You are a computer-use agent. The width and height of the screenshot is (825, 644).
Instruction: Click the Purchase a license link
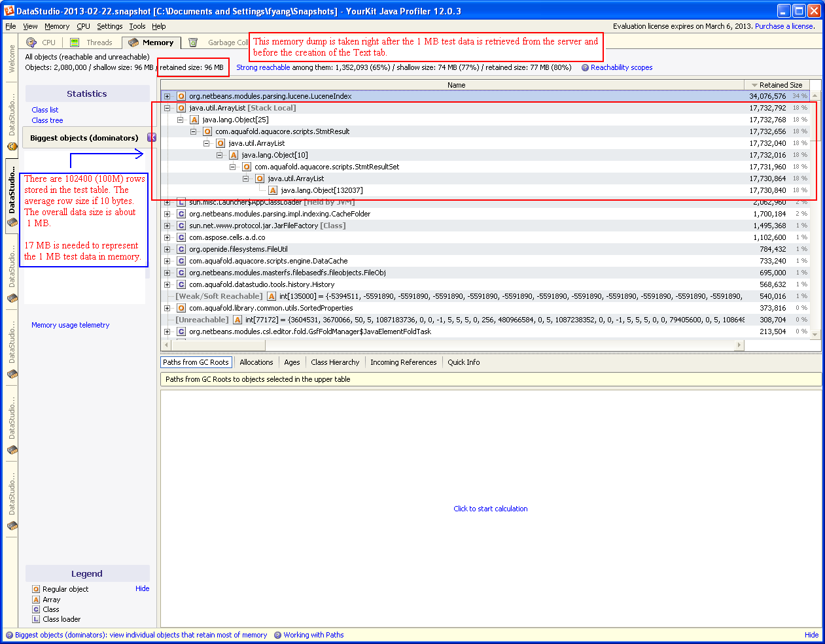point(784,26)
